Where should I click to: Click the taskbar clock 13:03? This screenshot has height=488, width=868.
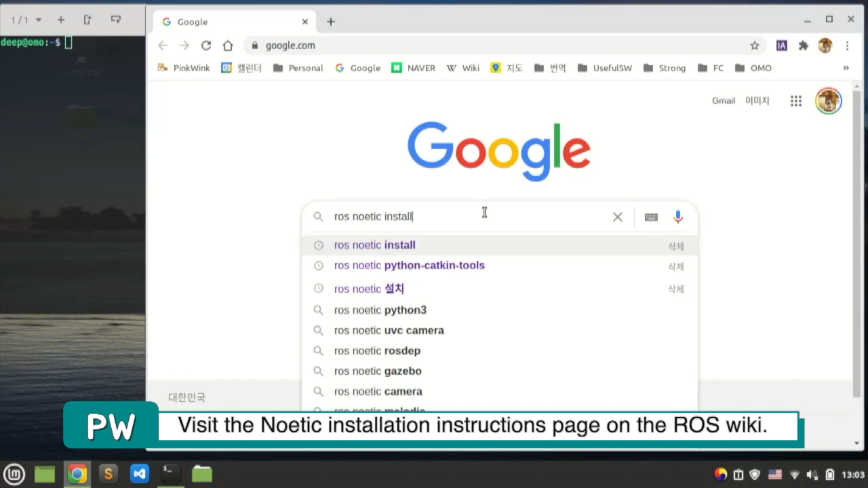pyautogui.click(x=853, y=474)
